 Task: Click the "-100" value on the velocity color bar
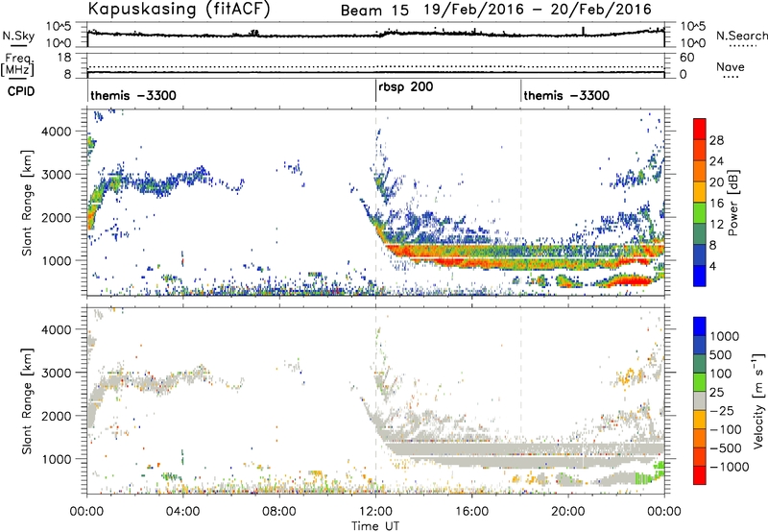point(725,429)
